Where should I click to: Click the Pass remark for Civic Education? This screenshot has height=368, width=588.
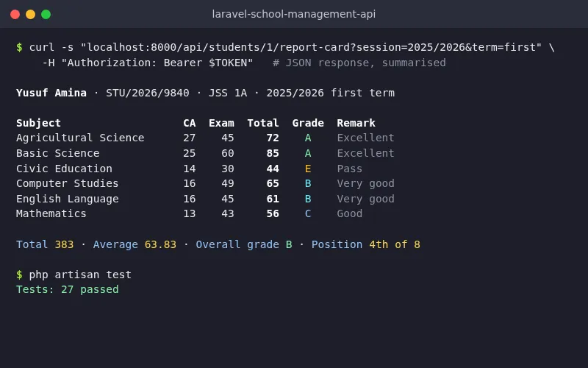coord(350,169)
